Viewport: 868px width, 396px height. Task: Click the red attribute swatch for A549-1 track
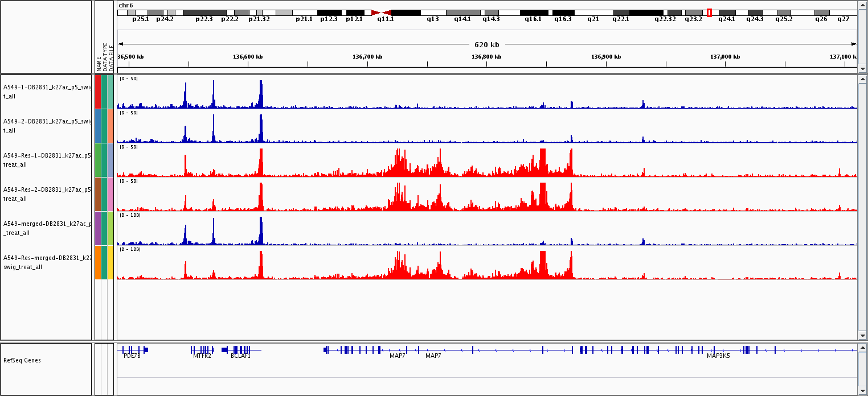[x=98, y=92]
